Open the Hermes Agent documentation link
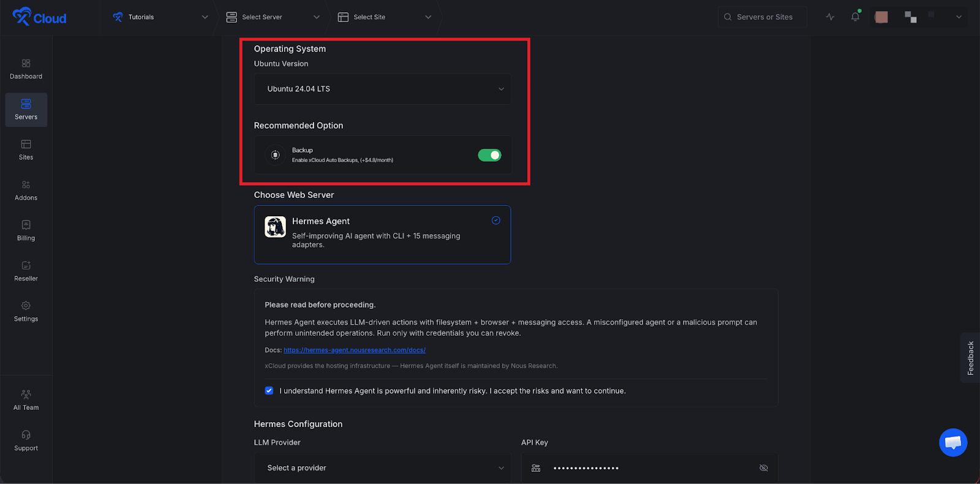The image size is (980, 484). (x=355, y=350)
